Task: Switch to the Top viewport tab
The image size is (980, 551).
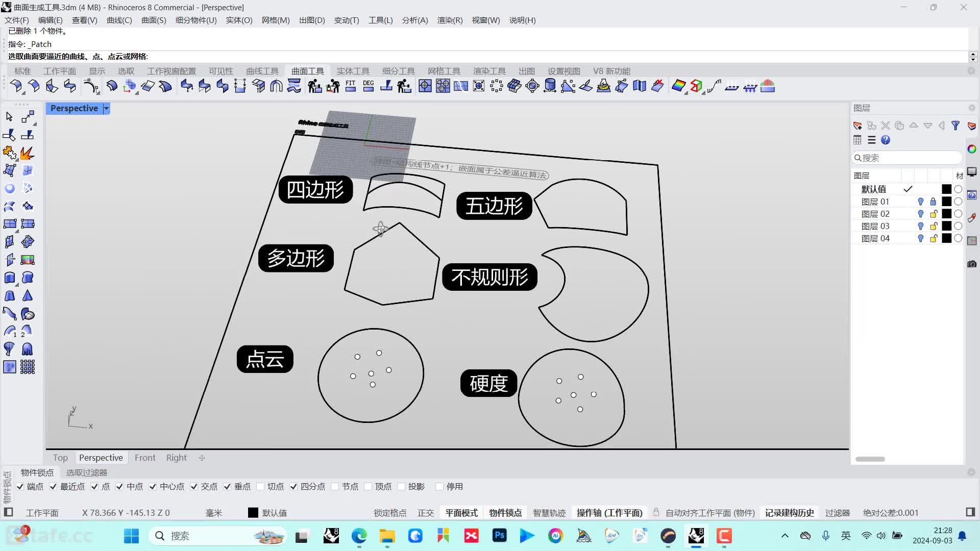Action: [60, 458]
